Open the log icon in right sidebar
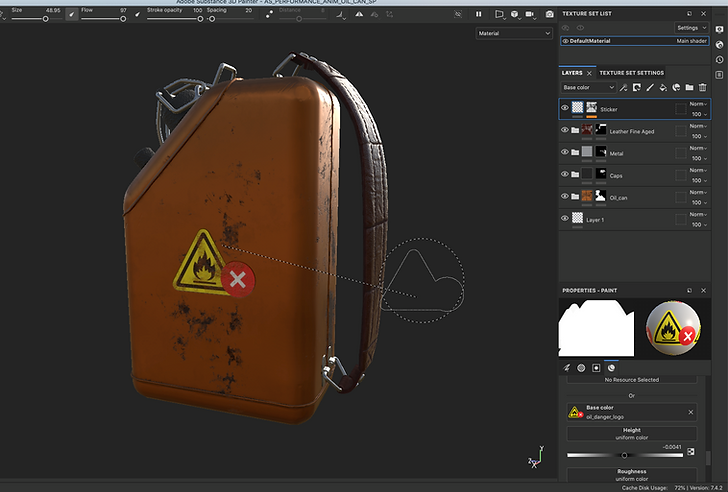The image size is (728, 492). pos(719,75)
